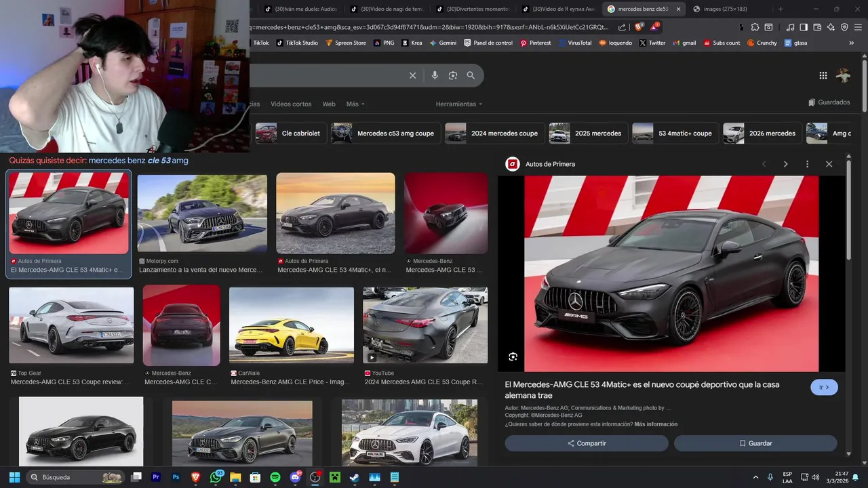Open the notification bell in the taskbar
The width and height of the screenshot is (868, 488).
point(856,477)
